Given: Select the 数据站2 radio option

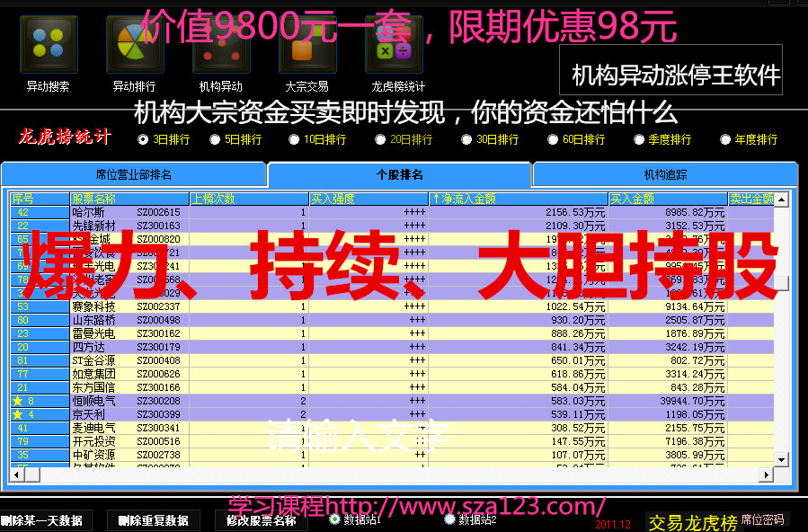Looking at the screenshot, I should click(x=449, y=519).
